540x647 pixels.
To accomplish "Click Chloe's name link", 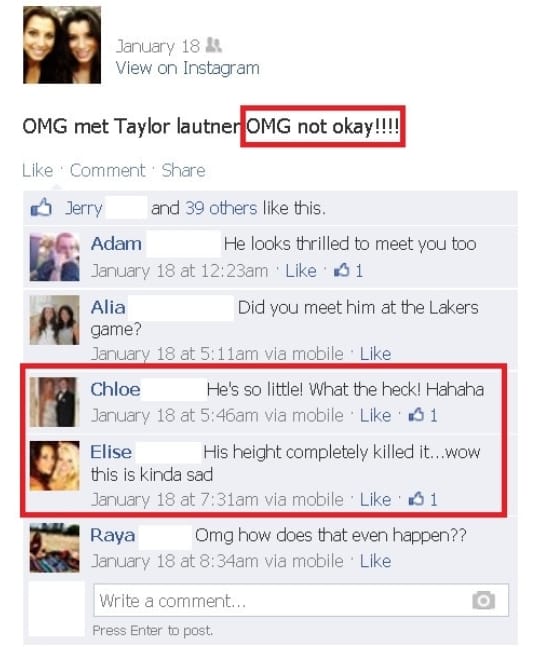I will tap(116, 390).
